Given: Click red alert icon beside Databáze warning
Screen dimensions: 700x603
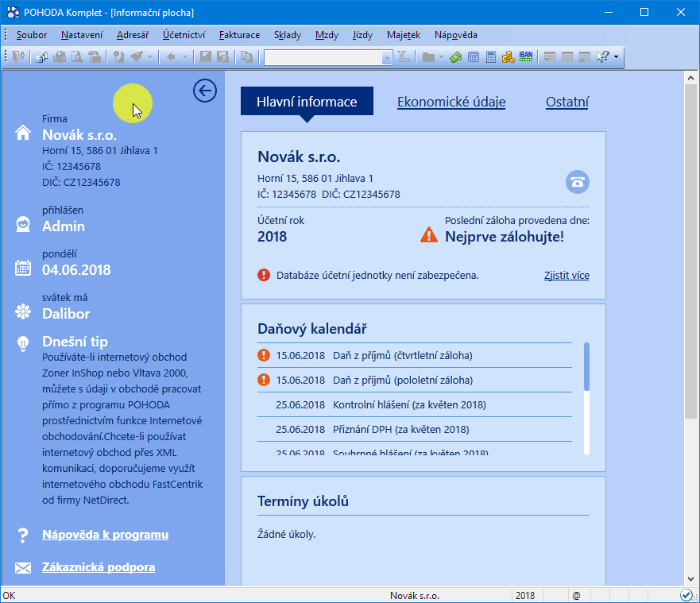Looking at the screenshot, I should [264, 275].
